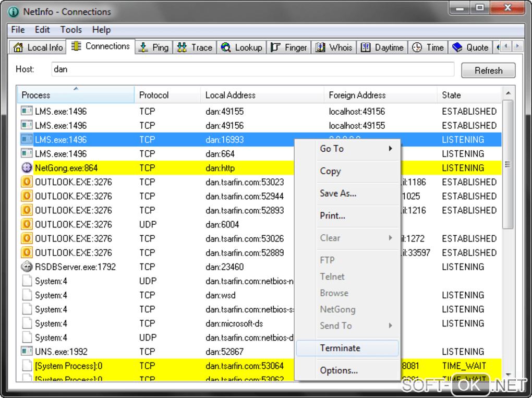
Task: Click icon of LMS.exe row dan:49155
Action: click(27, 111)
